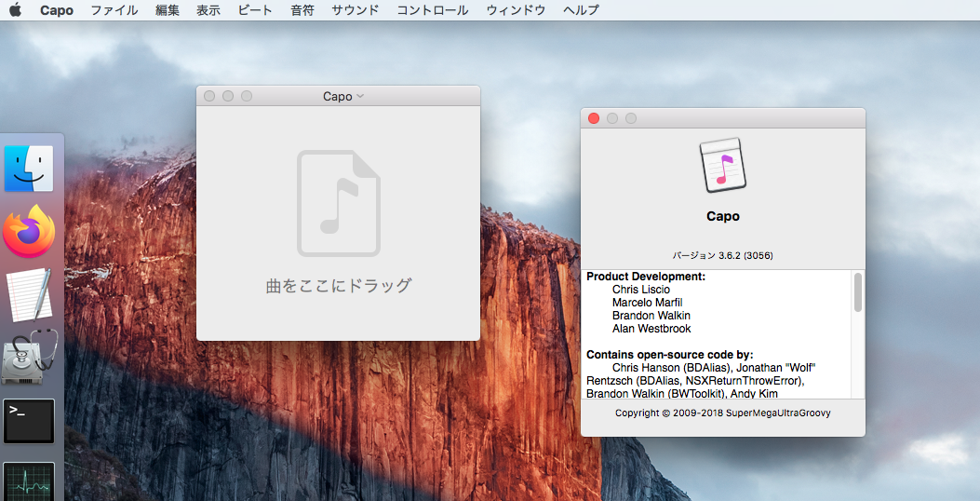Open Disk Utility from the dock
Image resolution: width=980 pixels, height=501 pixels.
tap(29, 358)
